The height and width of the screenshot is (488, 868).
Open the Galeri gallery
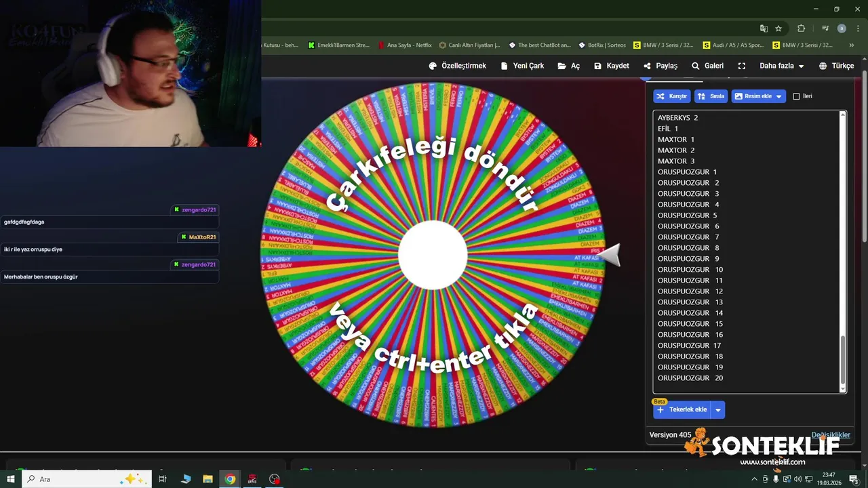[707, 66]
